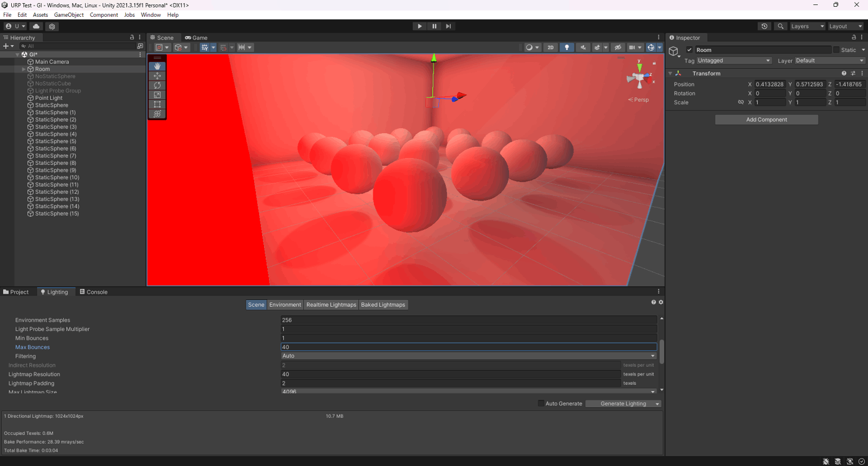868x466 pixels.
Task: Open Transform component help icon
Action: pyautogui.click(x=844, y=73)
